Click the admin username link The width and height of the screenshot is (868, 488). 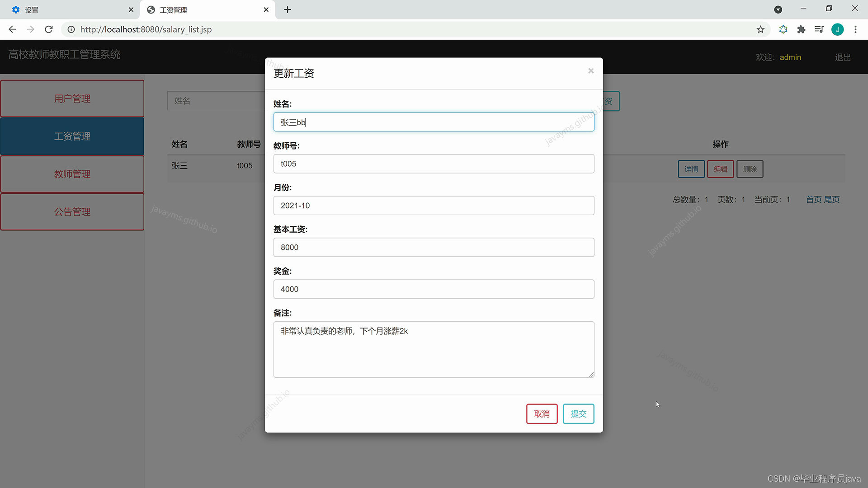[x=790, y=57]
